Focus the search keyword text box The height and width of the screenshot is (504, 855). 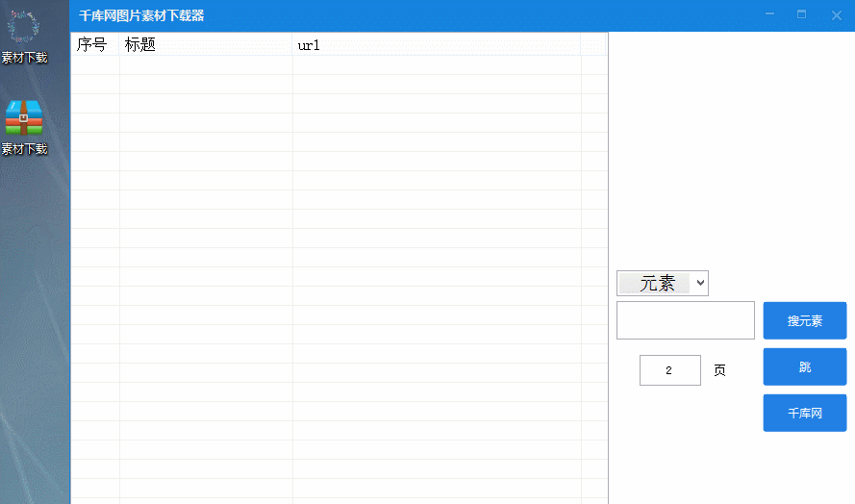click(x=685, y=320)
